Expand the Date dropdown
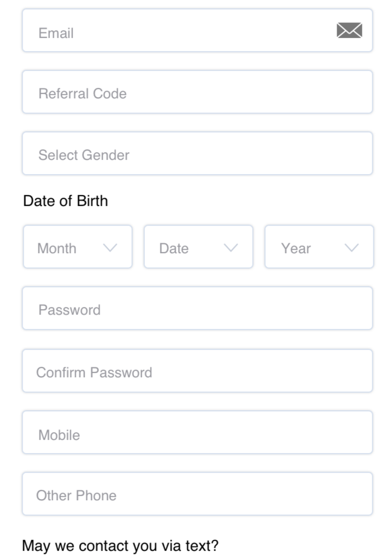This screenshot has width=392, height=559. [x=199, y=247]
